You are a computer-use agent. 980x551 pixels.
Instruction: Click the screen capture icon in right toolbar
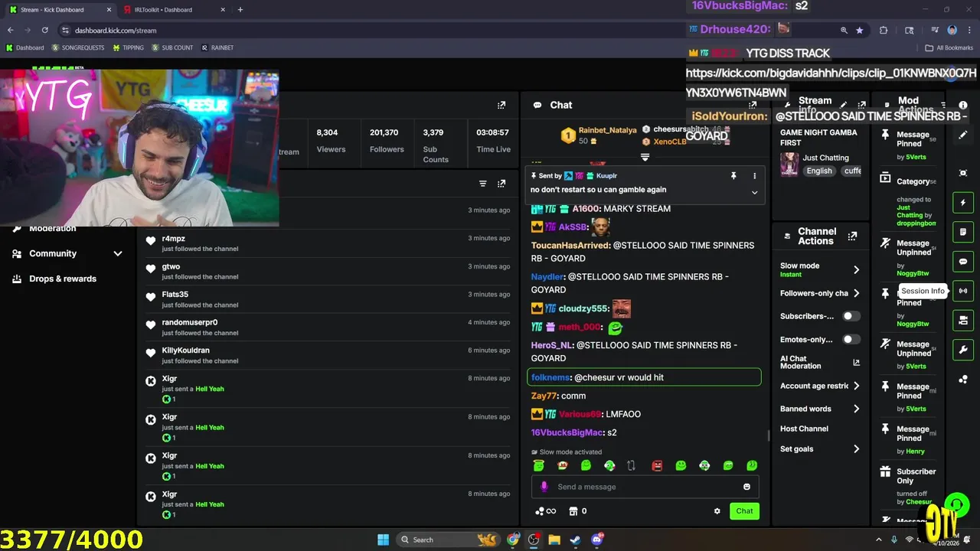pos(963,173)
